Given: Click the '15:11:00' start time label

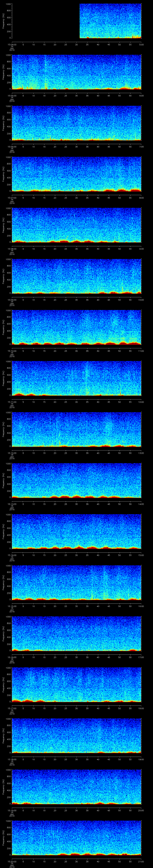Looking at the screenshot, I should pos(12,402).
